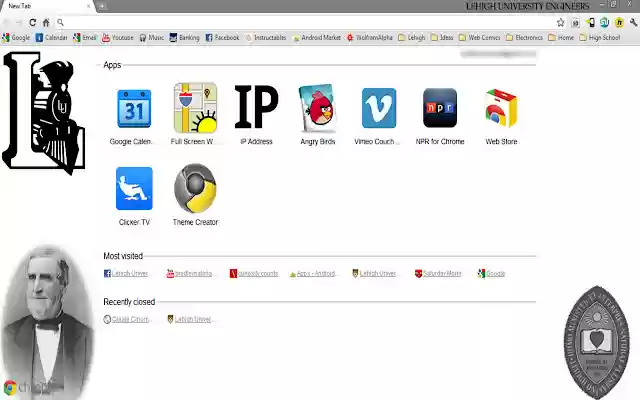
Task: Expand the High School bookmarks folder
Action: coord(600,38)
